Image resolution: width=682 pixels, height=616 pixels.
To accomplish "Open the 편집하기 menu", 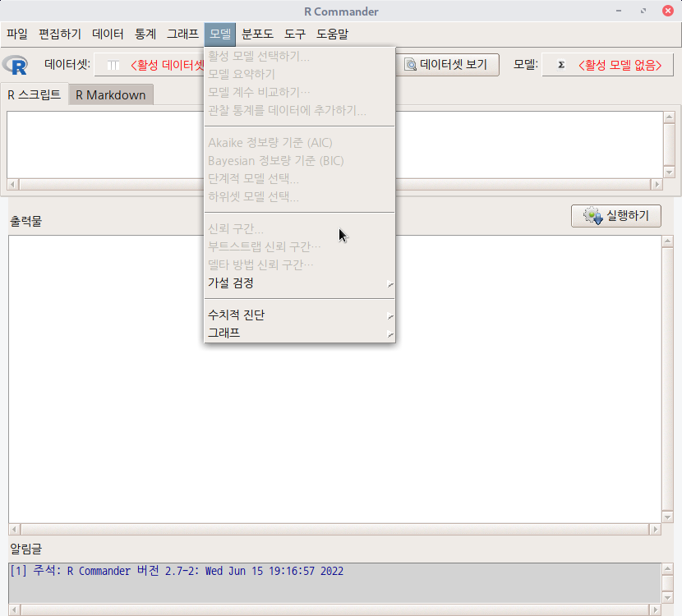I will [x=60, y=34].
